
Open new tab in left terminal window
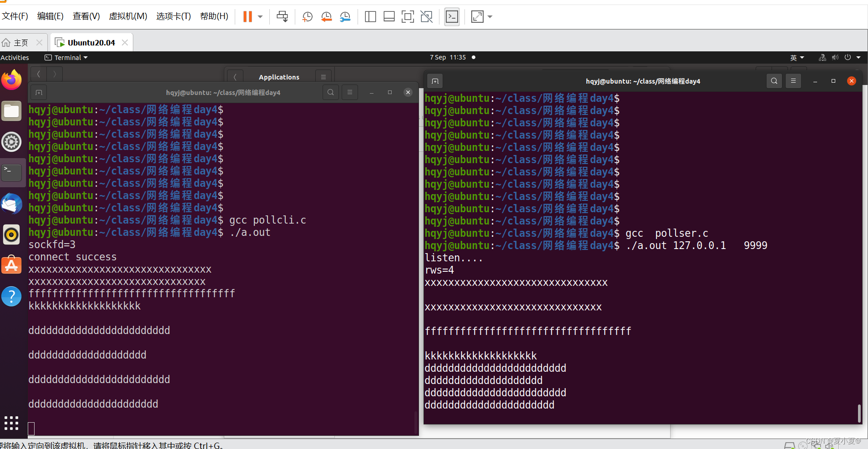(39, 92)
